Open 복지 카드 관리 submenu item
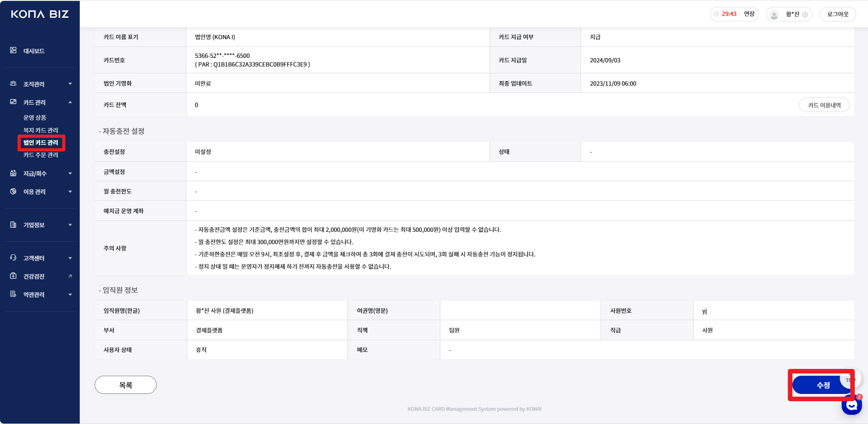 click(x=41, y=130)
